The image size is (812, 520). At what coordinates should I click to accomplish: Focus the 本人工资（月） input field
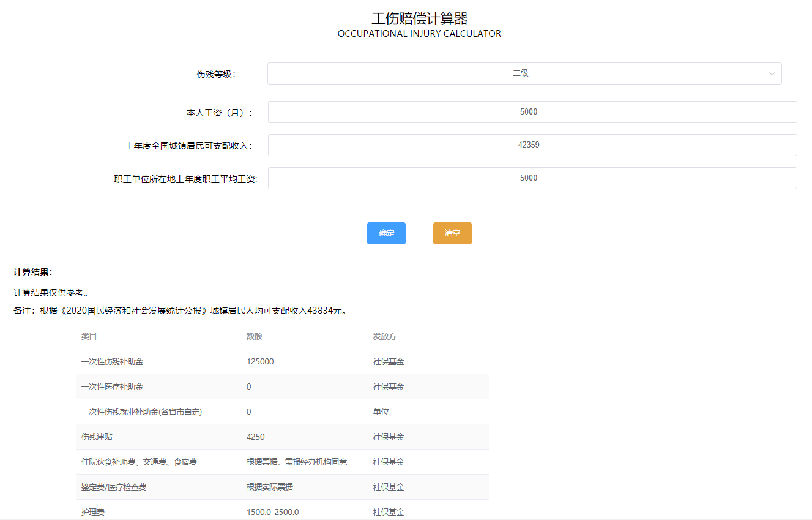(532, 112)
